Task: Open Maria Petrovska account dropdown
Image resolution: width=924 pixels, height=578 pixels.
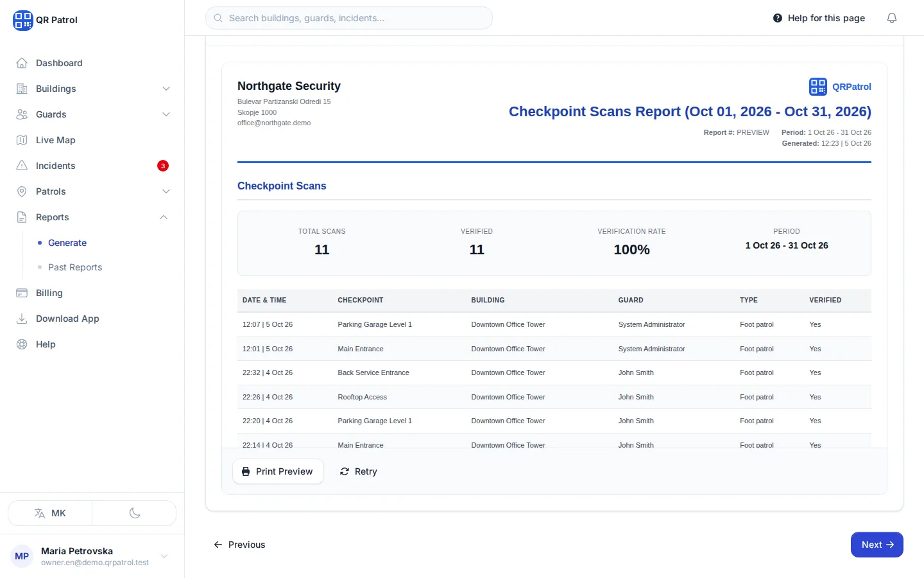Action: [x=92, y=556]
